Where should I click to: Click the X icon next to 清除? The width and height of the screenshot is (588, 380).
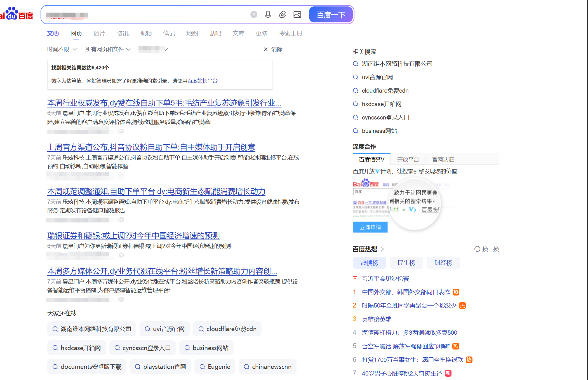266,49
